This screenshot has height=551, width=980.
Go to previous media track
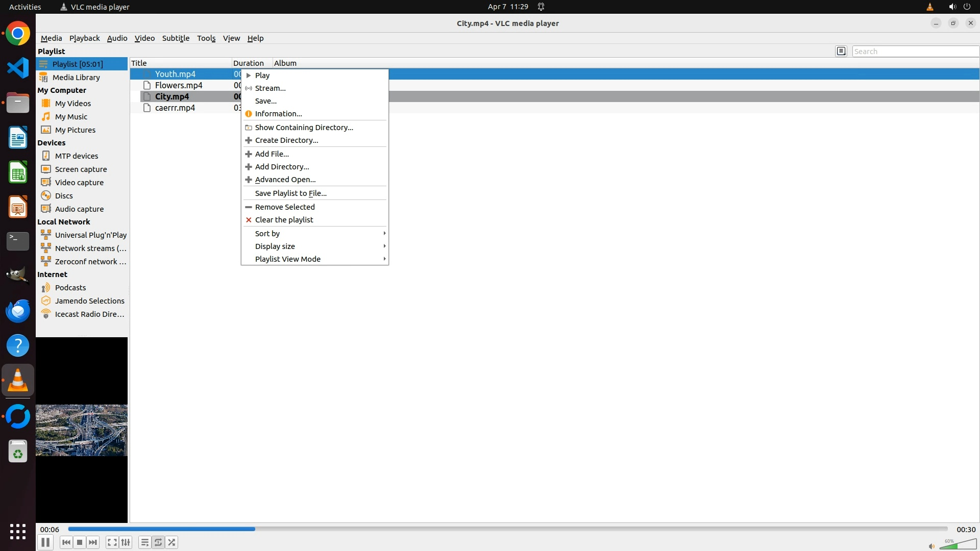tap(66, 542)
